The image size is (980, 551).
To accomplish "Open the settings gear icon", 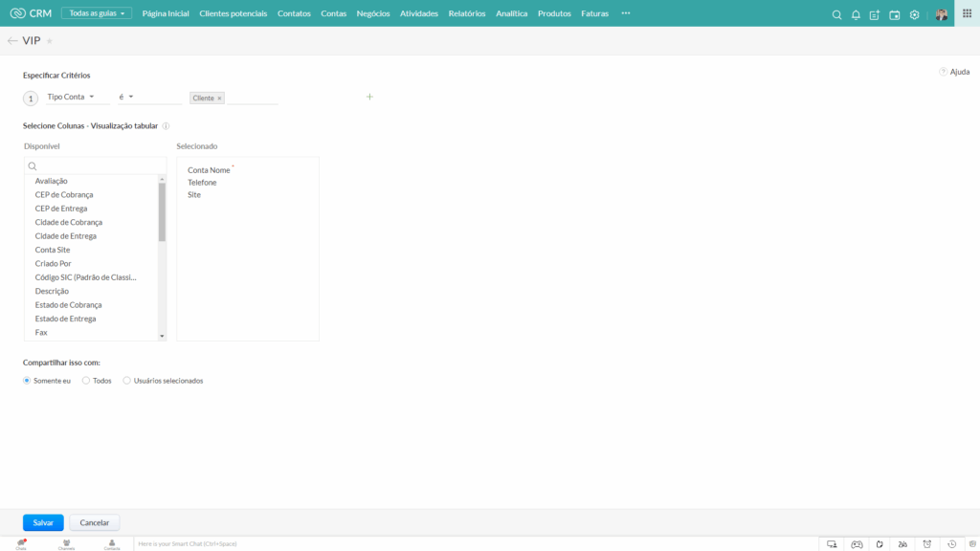I will pos(914,14).
